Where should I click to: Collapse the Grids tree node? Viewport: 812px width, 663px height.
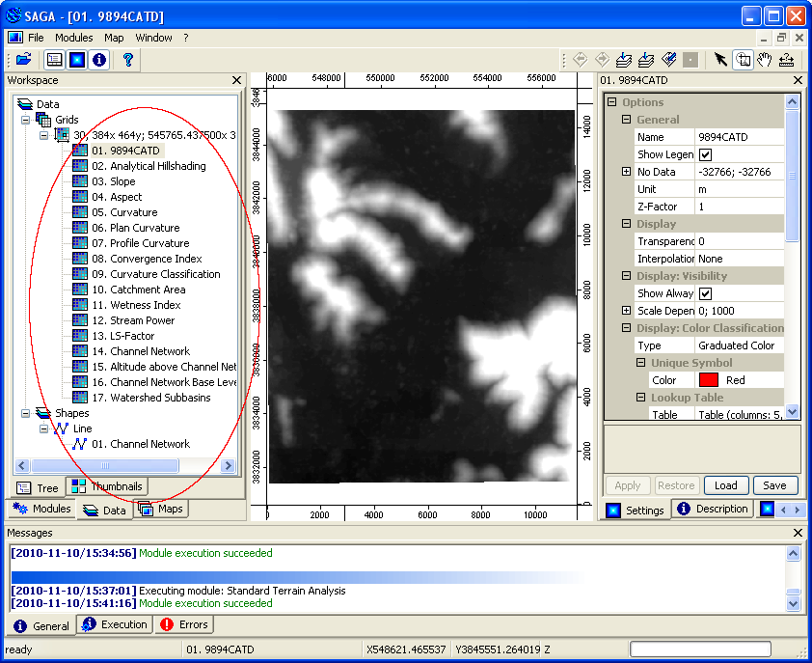tap(25, 120)
